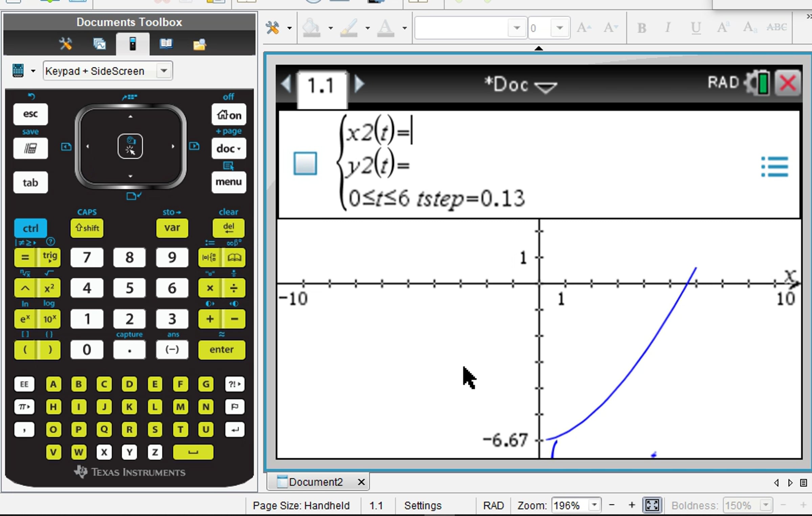Image resolution: width=812 pixels, height=516 pixels.
Task: Click the catalog book key
Action: [234, 257]
